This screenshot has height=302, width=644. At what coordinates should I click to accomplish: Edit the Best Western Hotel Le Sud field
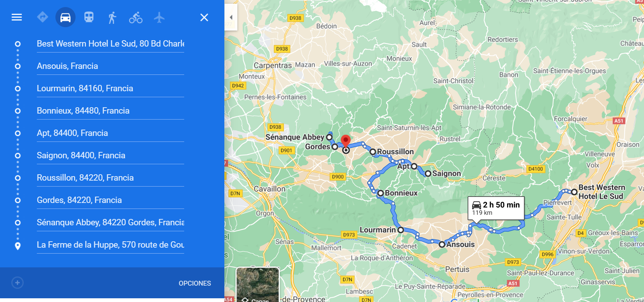[x=110, y=44]
